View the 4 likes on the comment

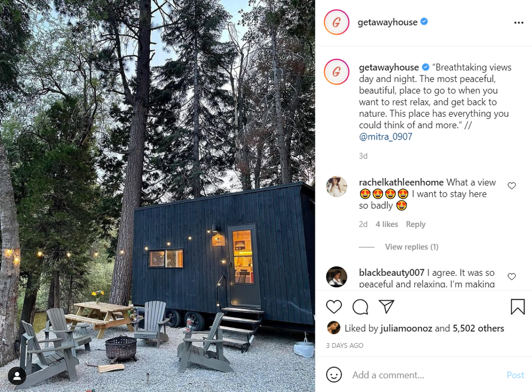387,224
